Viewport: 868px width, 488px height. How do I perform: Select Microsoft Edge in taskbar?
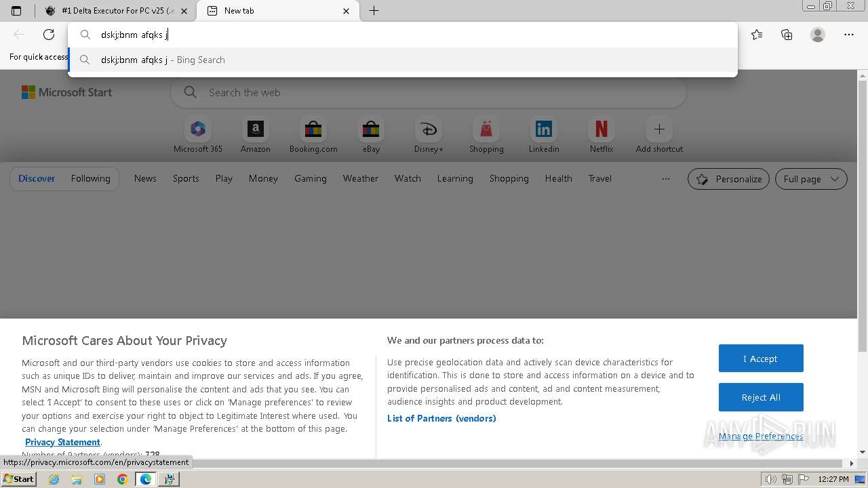[145, 479]
